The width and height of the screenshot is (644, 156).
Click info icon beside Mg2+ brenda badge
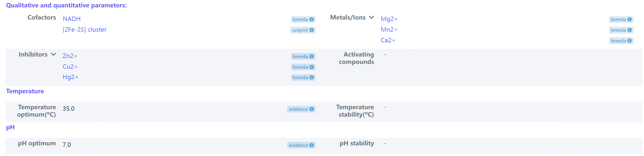[x=629, y=20]
